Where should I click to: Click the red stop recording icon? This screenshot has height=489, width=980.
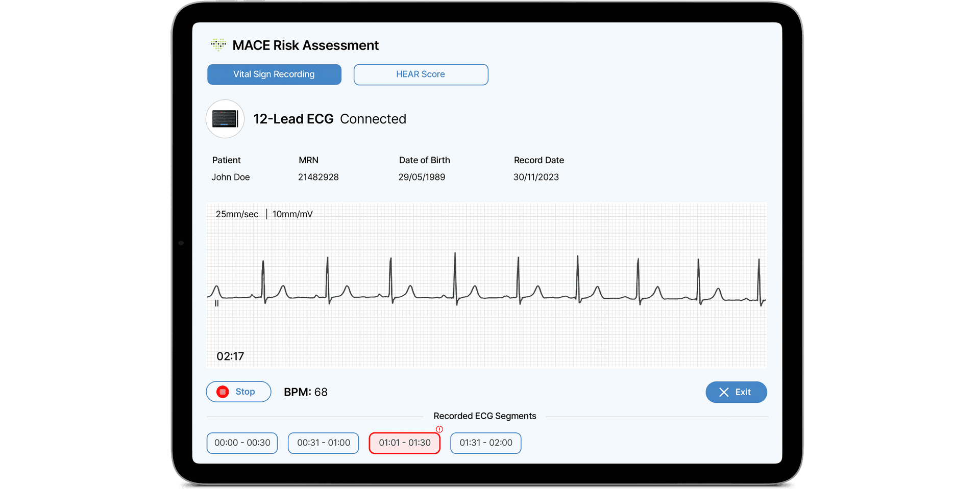pyautogui.click(x=223, y=392)
